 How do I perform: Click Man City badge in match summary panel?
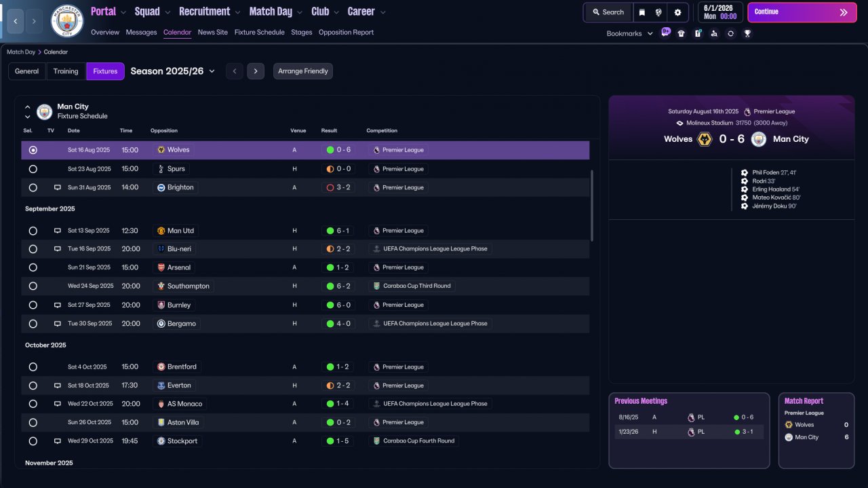[x=758, y=139]
